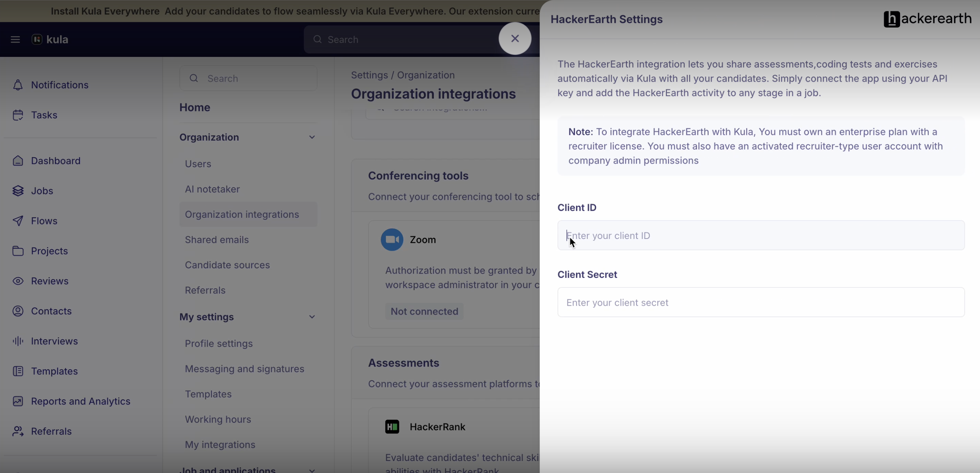Click the top bar search magnifier icon

(317, 40)
